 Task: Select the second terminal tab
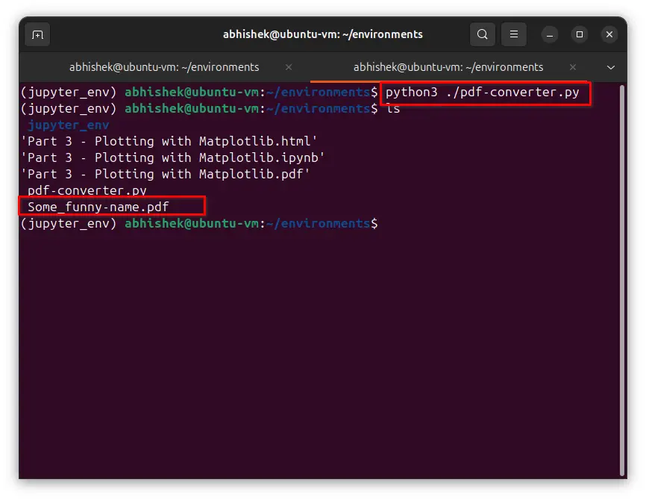pos(448,67)
